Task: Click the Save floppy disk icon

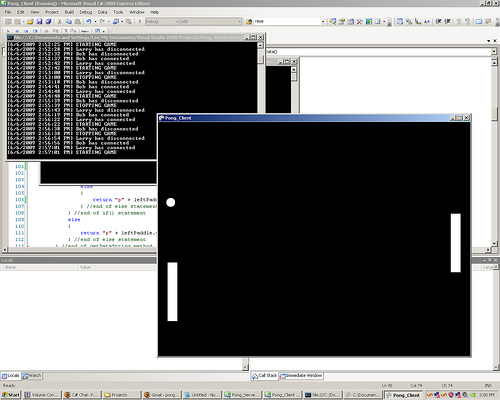Action: point(39,22)
